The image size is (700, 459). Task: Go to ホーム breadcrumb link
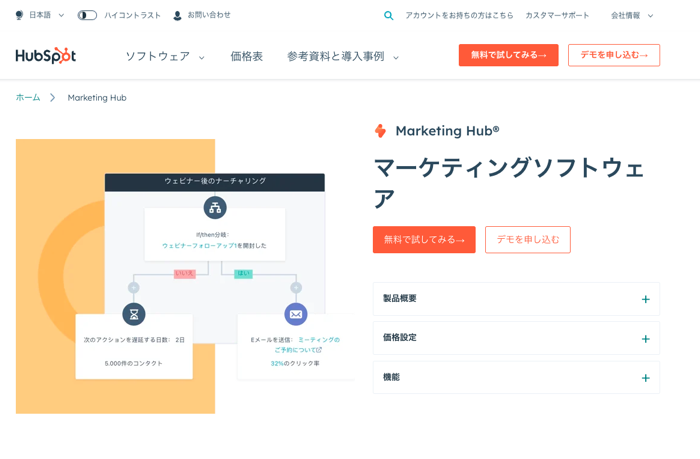28,97
